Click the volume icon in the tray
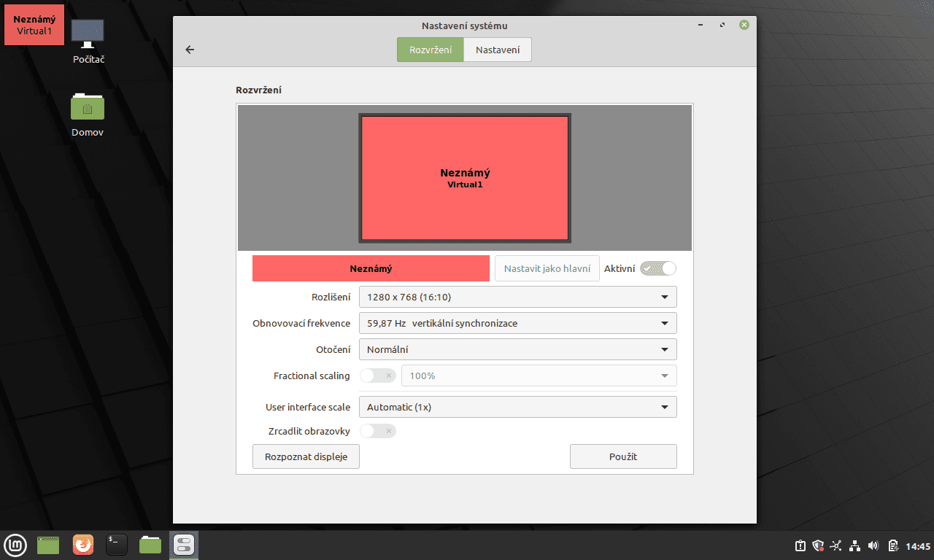934x560 pixels. pyautogui.click(x=873, y=545)
